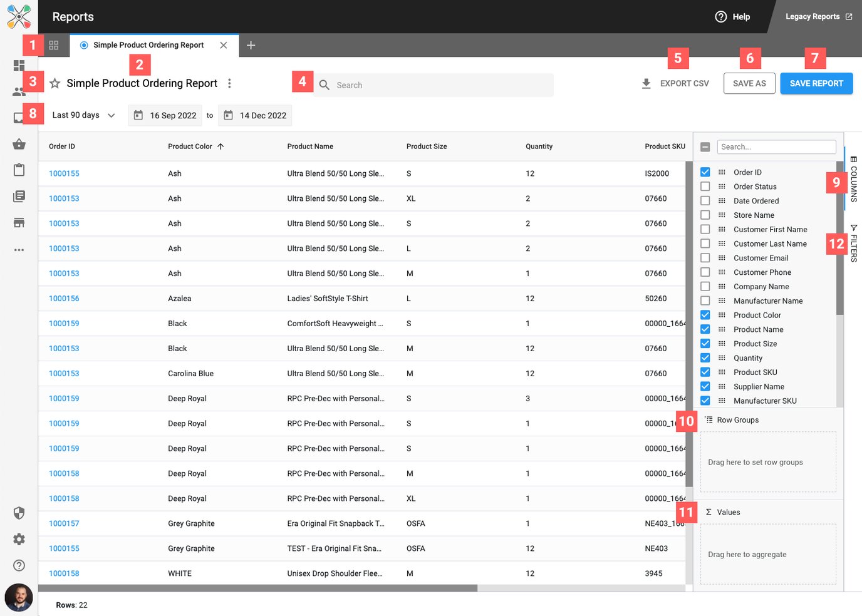Enable the Order Status column checkbox
This screenshot has width=862, height=616.
(705, 187)
